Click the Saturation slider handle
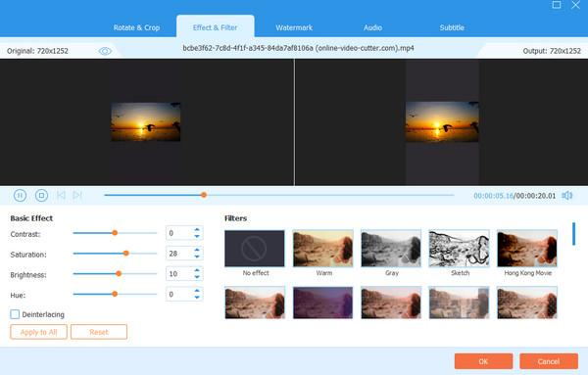The image size is (588, 375). pyautogui.click(x=126, y=254)
